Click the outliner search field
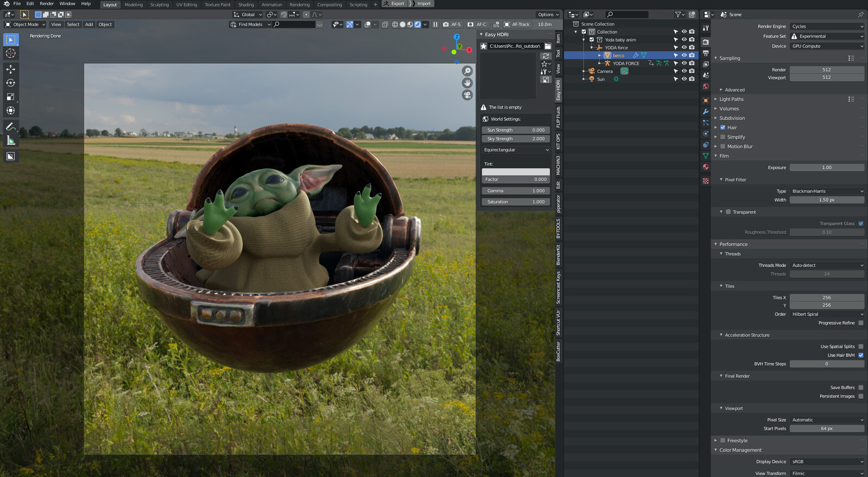Image resolution: width=868 pixels, height=477 pixels. [x=627, y=15]
